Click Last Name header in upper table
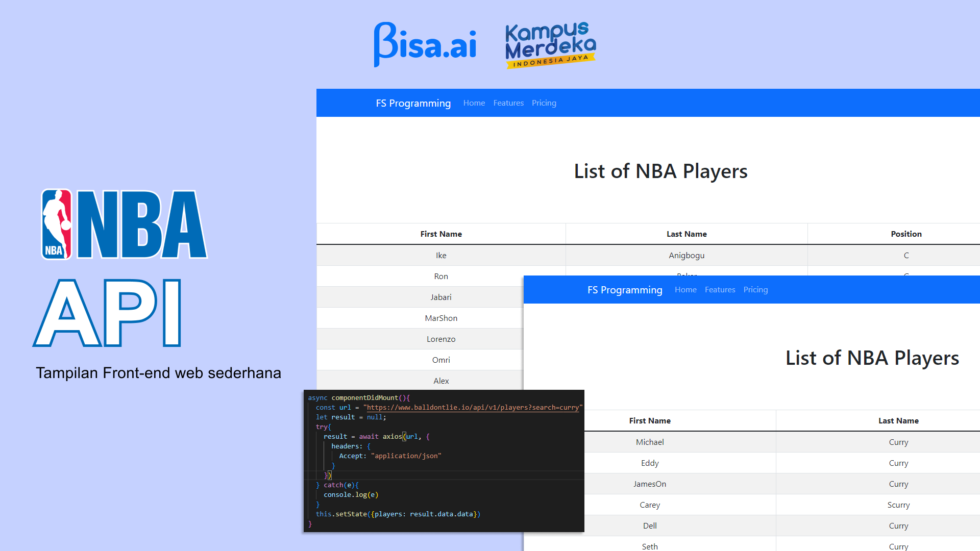 [x=687, y=234]
